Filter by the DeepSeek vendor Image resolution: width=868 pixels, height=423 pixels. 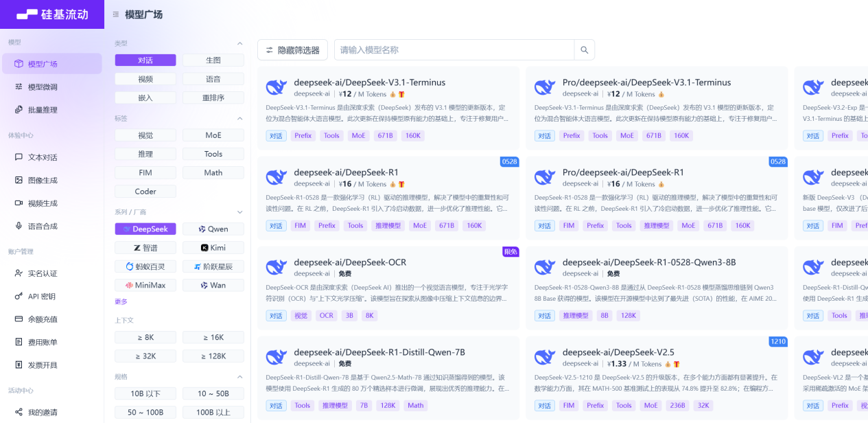coord(145,229)
